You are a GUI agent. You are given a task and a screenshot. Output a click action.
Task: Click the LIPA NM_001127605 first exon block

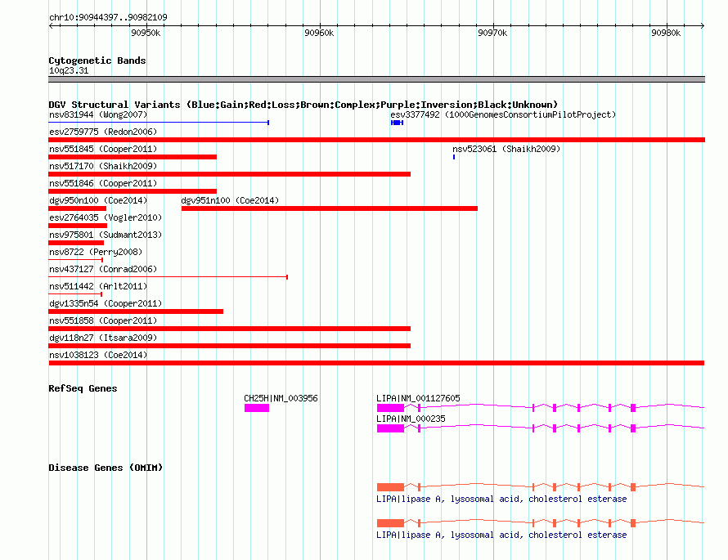(390, 408)
